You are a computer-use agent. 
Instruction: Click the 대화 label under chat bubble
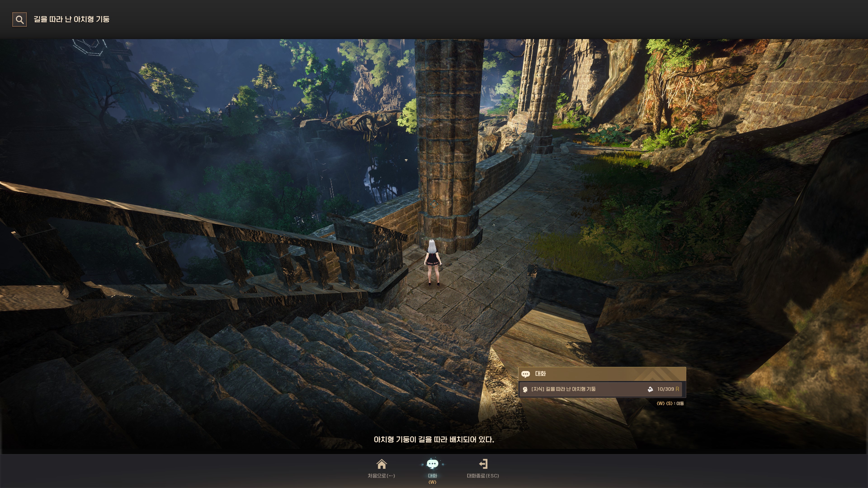pos(432,476)
